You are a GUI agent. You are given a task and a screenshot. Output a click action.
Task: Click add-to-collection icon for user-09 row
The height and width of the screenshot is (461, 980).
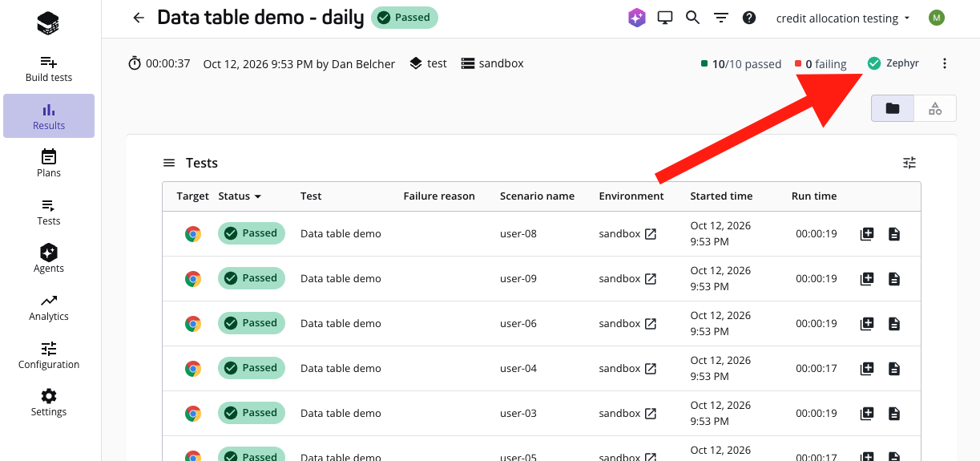tap(866, 279)
